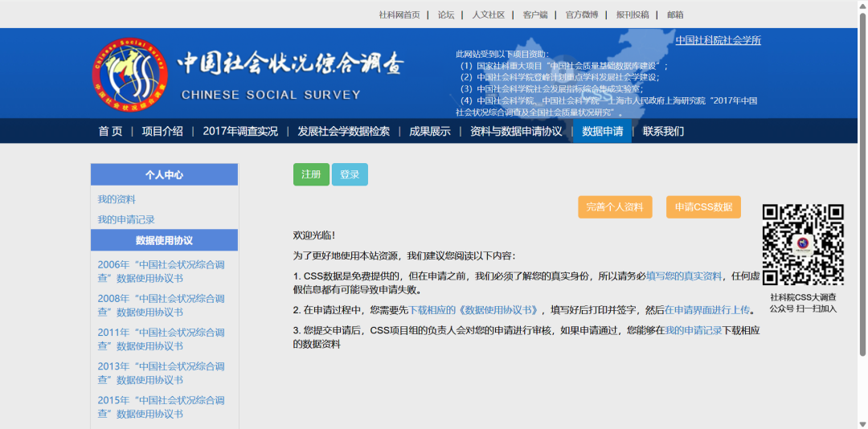The height and width of the screenshot is (429, 868).
Task: Open the 2006年 data usage agreement link
Action: click(x=161, y=271)
